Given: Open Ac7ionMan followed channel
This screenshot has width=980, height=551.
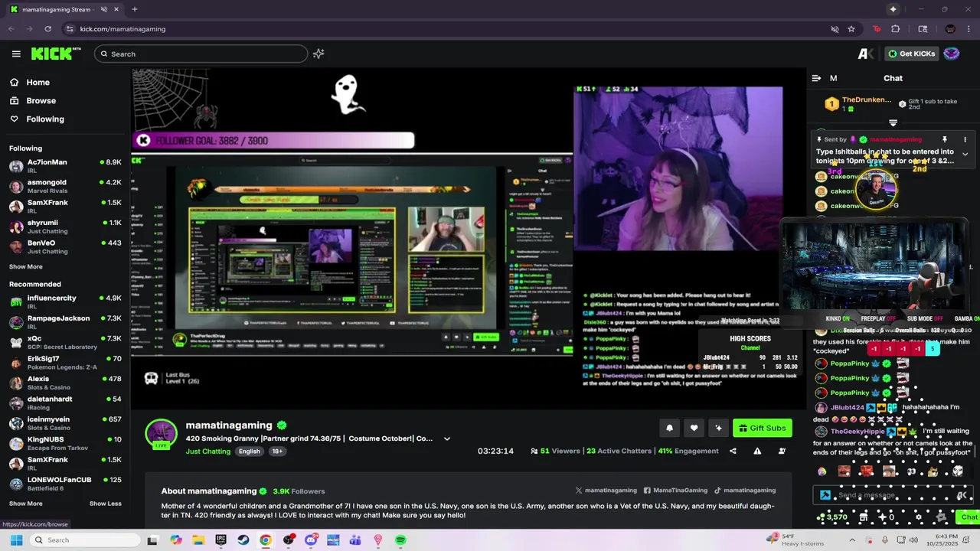Looking at the screenshot, I should (65, 166).
